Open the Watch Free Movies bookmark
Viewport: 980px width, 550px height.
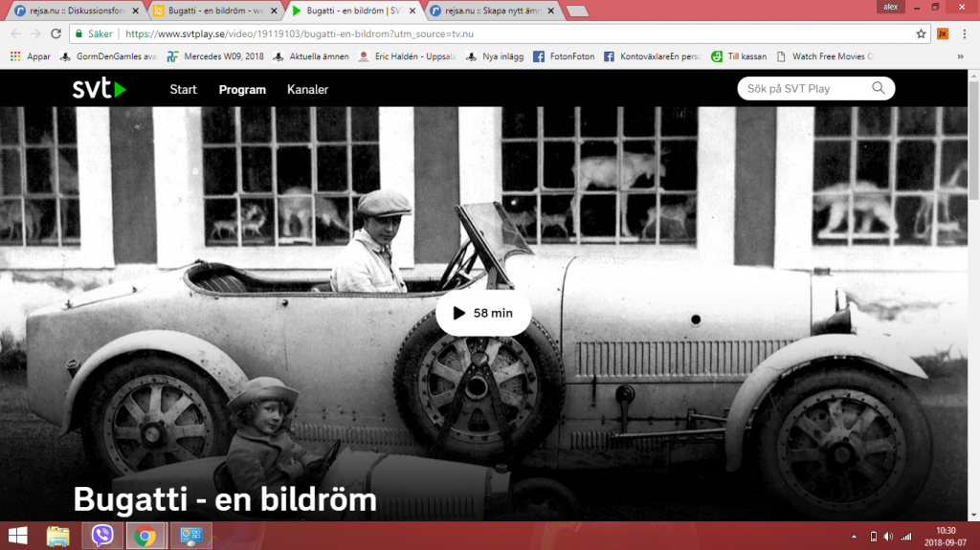(824, 56)
